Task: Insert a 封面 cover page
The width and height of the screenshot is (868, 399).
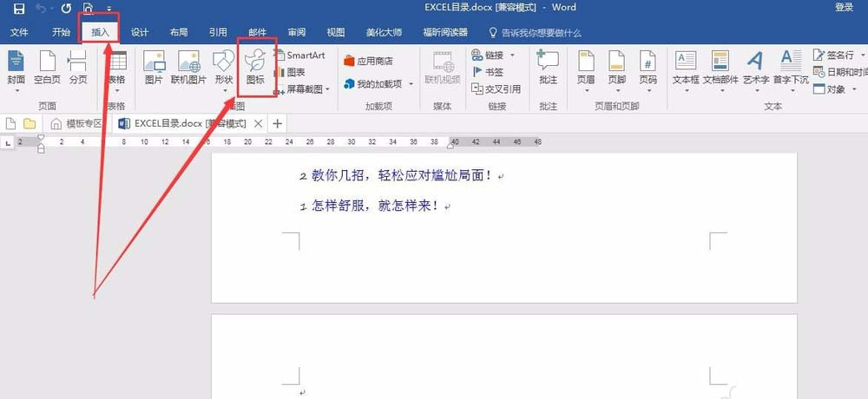Action: 16,71
